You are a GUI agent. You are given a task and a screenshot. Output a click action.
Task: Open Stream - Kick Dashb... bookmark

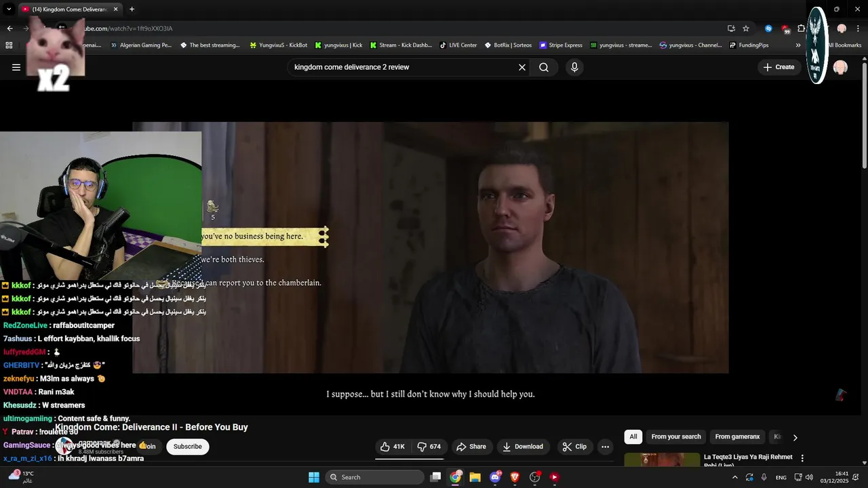[401, 45]
